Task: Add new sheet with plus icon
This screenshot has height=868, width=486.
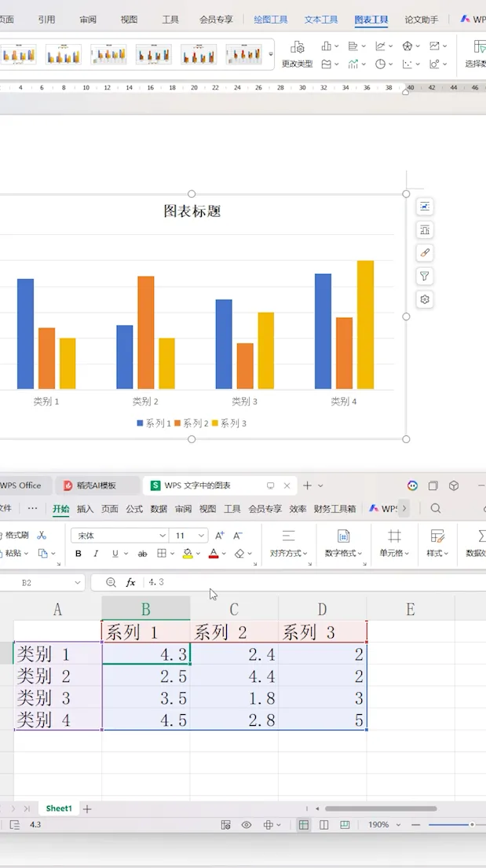Action: [x=87, y=809]
